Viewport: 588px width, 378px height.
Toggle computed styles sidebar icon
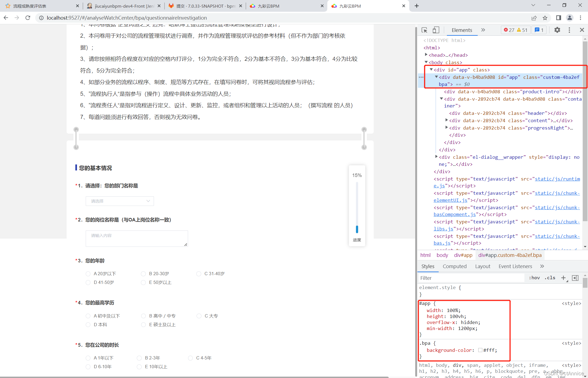[575, 278]
